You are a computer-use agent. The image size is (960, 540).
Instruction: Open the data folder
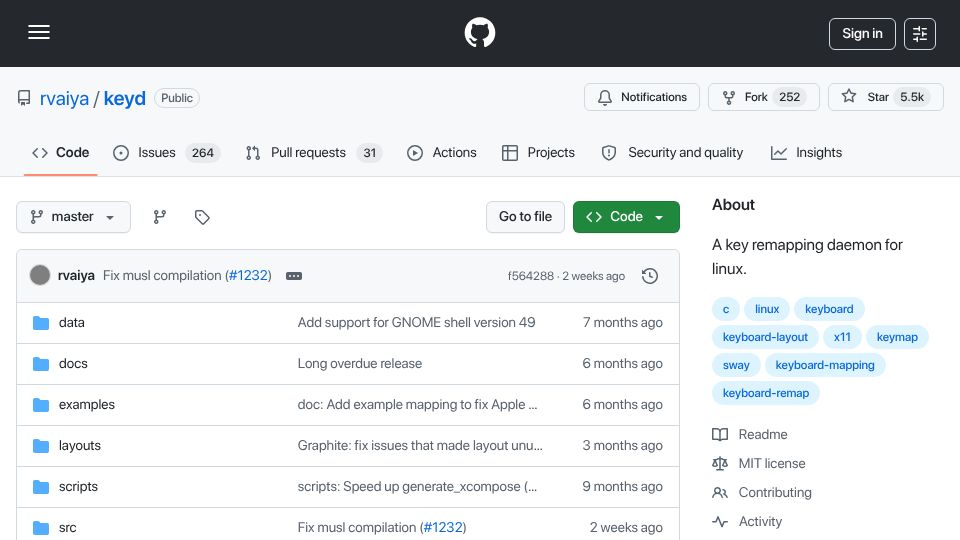[72, 323]
